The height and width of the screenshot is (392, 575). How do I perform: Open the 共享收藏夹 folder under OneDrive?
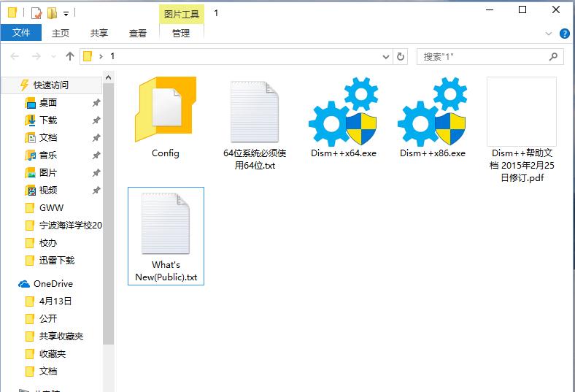coord(61,337)
